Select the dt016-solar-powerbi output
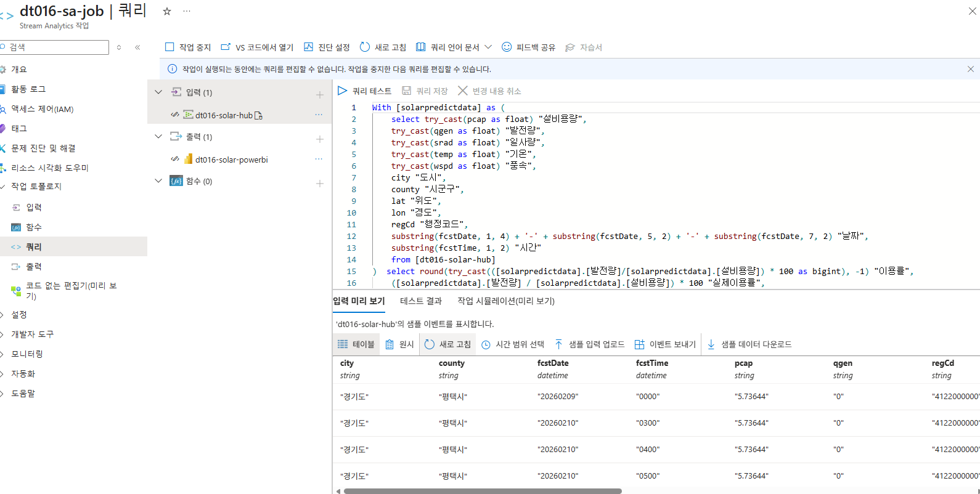This screenshot has height=494, width=980. pos(232,160)
